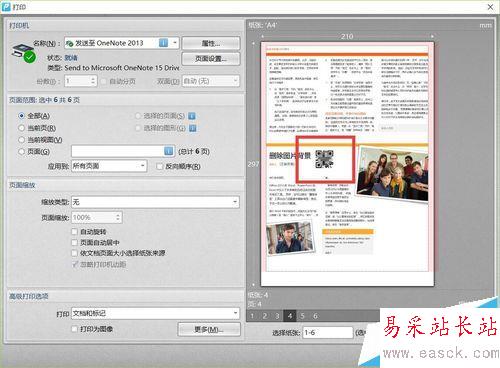Go to page 2 in preview navigator
This screenshot has width=500, height=368.
pyautogui.click(x=265, y=316)
